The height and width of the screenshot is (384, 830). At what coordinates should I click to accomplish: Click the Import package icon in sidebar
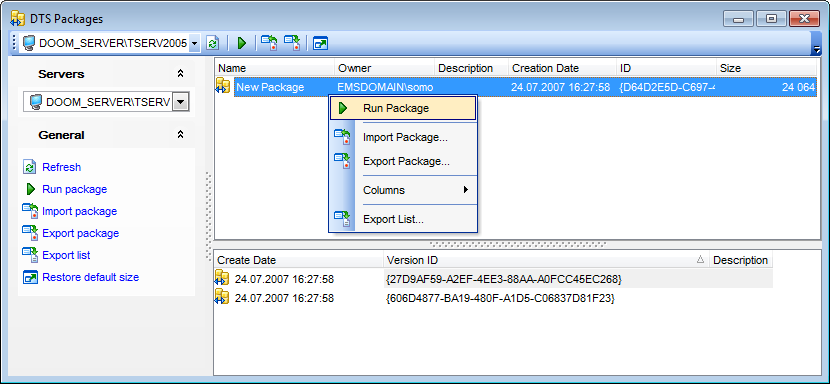point(30,211)
